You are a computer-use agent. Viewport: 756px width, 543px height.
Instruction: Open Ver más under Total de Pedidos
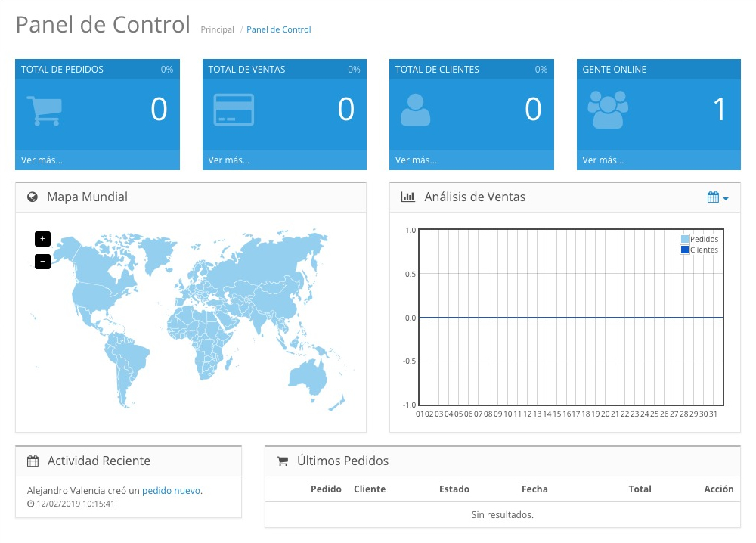[42, 160]
